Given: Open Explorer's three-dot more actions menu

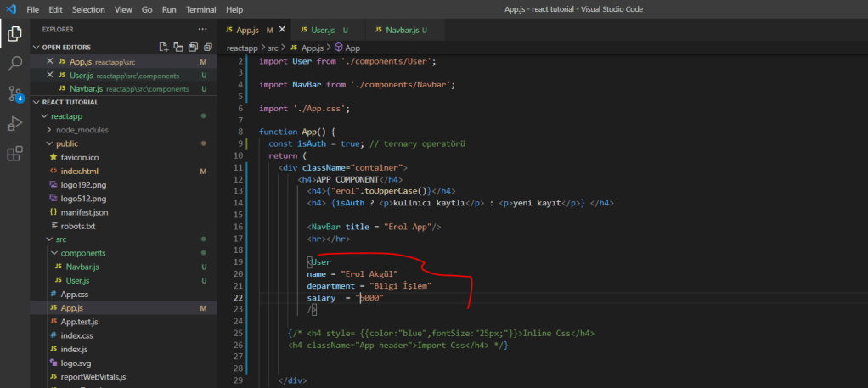Looking at the screenshot, I should pos(200,30).
